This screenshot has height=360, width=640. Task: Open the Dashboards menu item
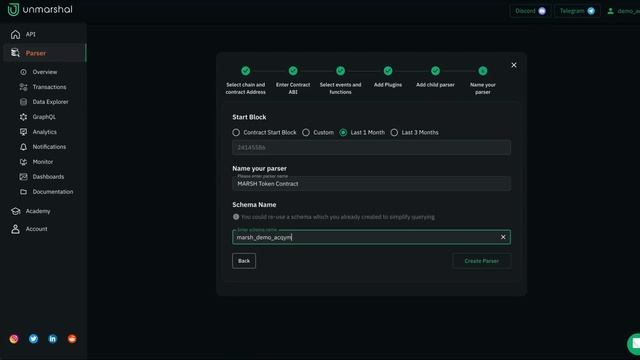(48, 176)
